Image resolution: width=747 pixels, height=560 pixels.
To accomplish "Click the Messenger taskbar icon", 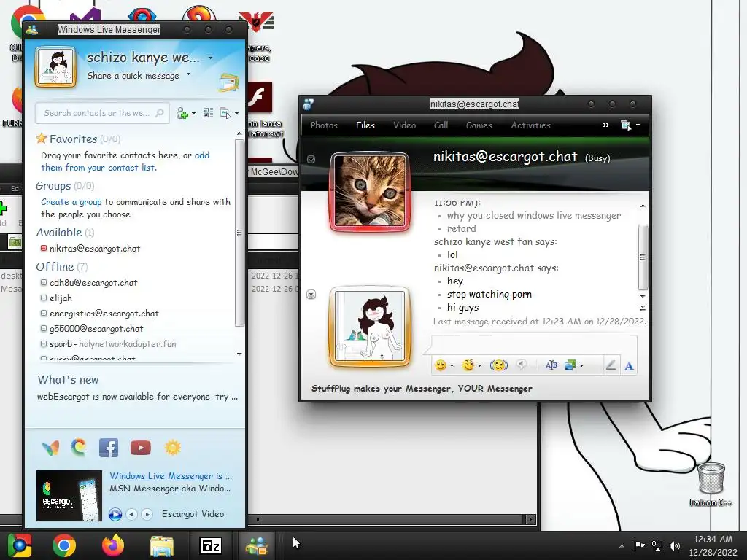I will tap(258, 545).
